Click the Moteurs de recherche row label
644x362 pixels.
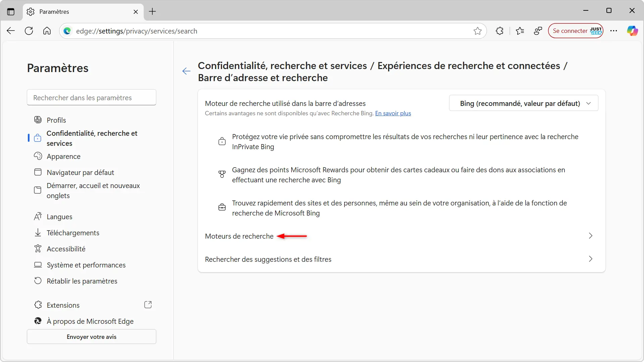(239, 236)
